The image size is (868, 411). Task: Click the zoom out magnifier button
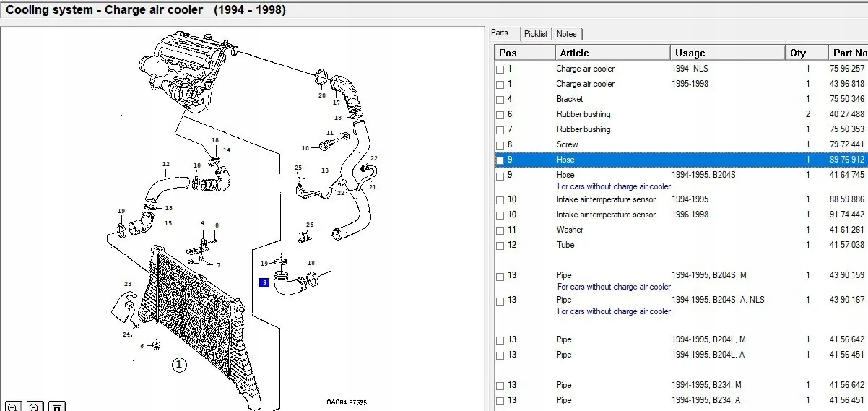[x=35, y=406]
